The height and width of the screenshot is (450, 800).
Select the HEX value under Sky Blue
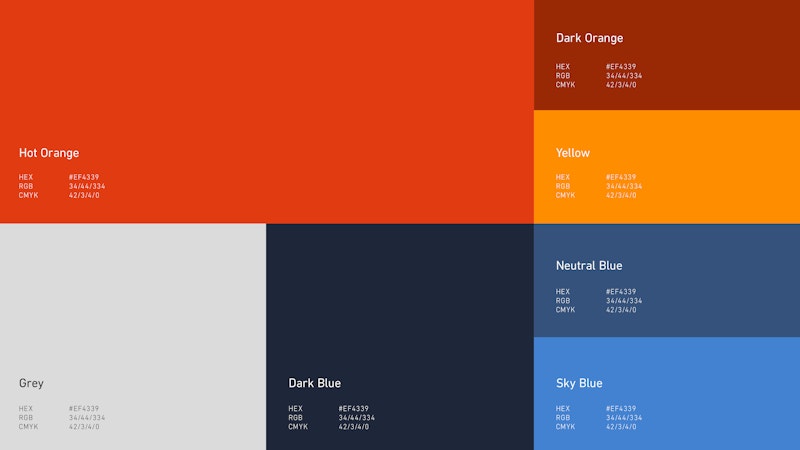tap(621, 409)
